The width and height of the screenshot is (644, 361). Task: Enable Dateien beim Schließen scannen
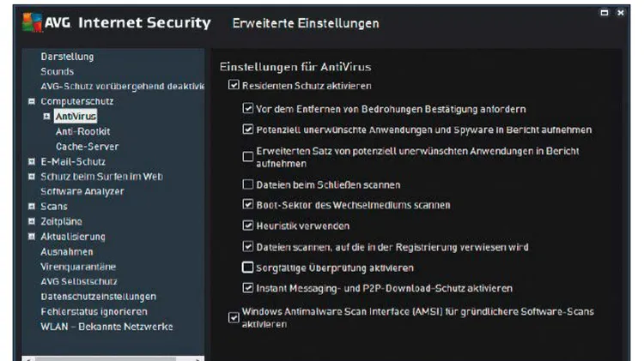pyautogui.click(x=247, y=184)
